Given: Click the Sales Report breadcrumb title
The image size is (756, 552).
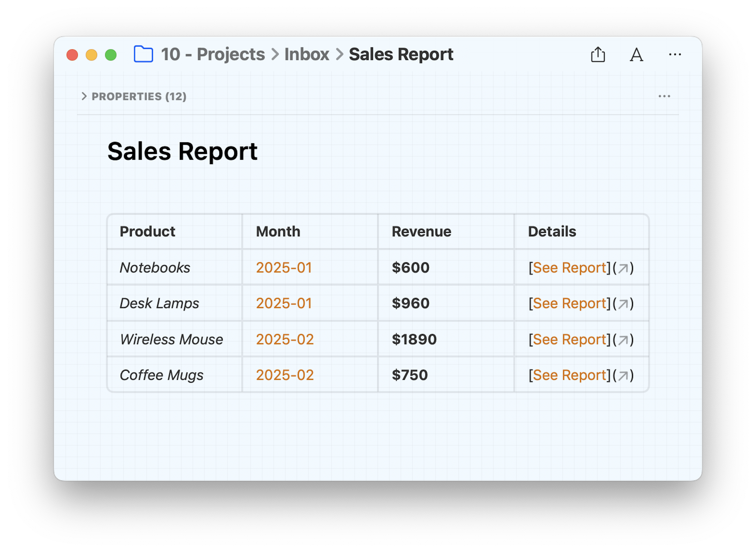Looking at the screenshot, I should tap(401, 54).
